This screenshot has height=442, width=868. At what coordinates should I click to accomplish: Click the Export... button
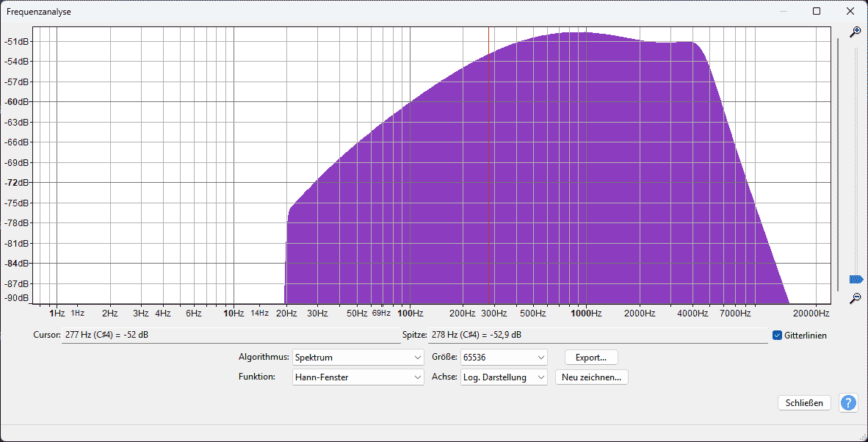pyautogui.click(x=591, y=358)
